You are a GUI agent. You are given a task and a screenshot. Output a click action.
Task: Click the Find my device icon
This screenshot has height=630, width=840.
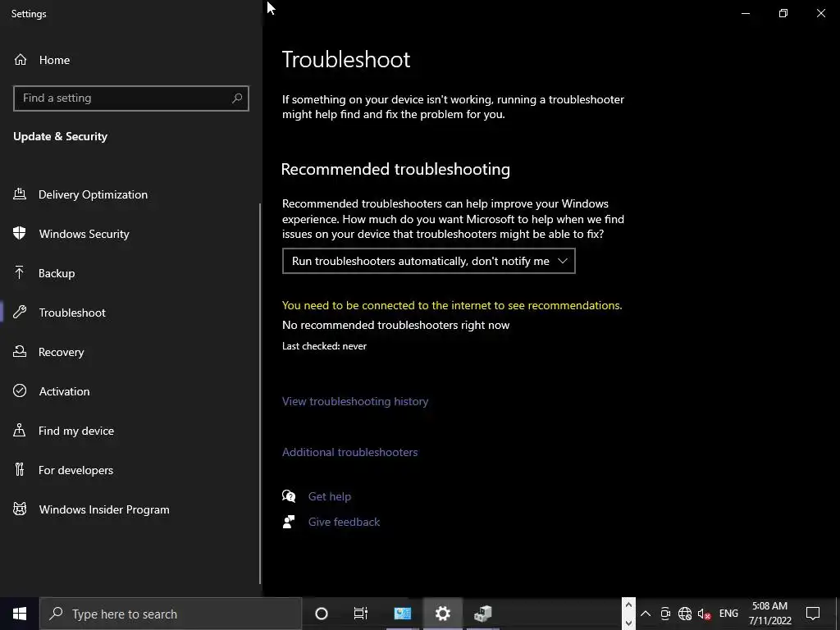(20, 430)
